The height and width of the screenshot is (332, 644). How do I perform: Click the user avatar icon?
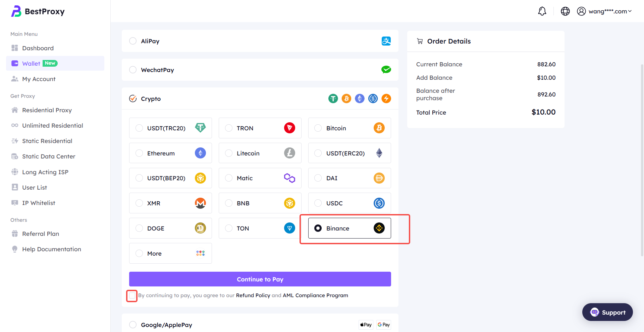pos(581,11)
